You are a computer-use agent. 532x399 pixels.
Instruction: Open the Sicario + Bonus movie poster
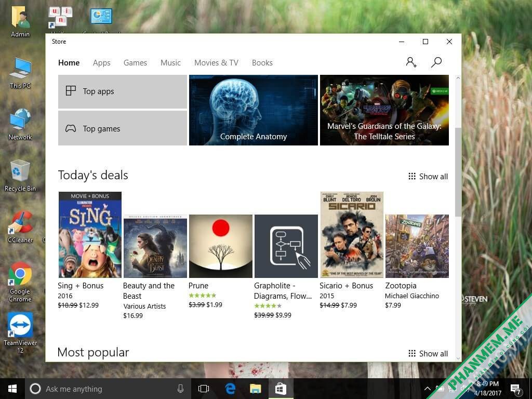[x=352, y=235]
